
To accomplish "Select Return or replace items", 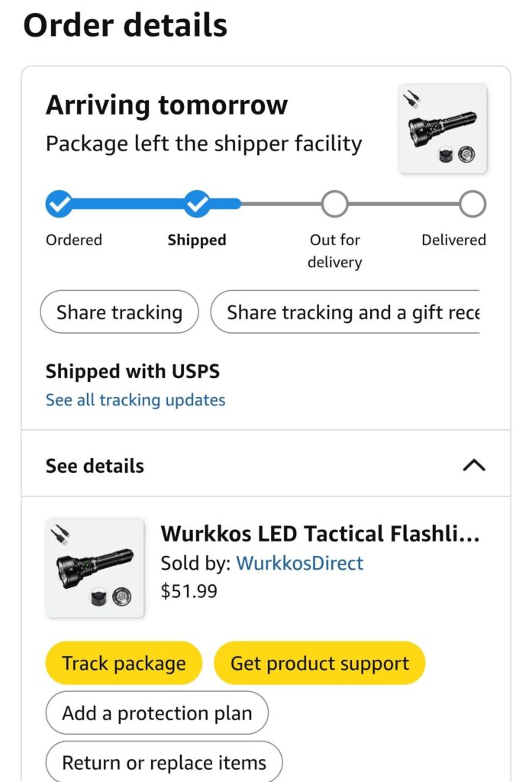I will click(x=164, y=762).
